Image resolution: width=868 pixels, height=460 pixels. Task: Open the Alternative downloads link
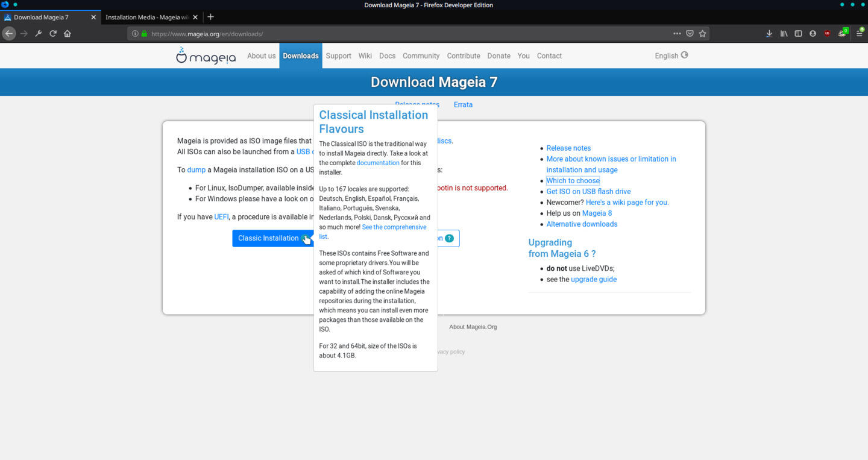(x=582, y=224)
